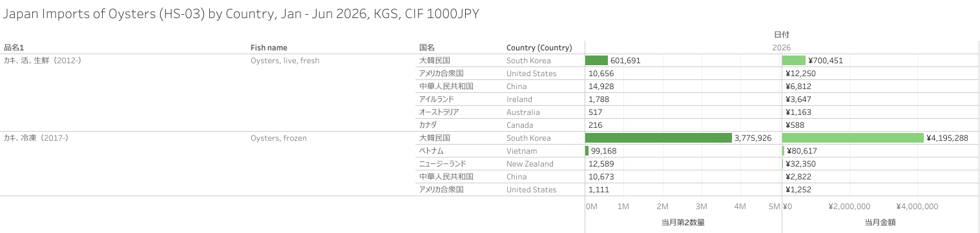This screenshot has width=980, height=233.
Task: Click the South Korea frozen oysters quantity bar
Action: [658, 138]
